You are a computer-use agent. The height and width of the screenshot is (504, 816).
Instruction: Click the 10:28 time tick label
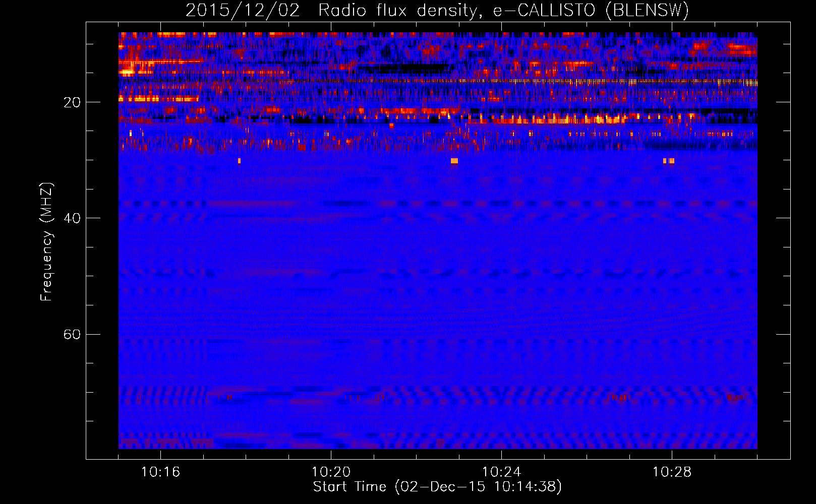pos(672,472)
